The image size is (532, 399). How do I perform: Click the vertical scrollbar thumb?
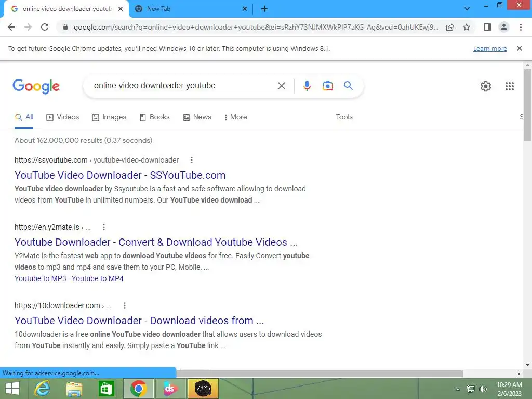point(527,105)
